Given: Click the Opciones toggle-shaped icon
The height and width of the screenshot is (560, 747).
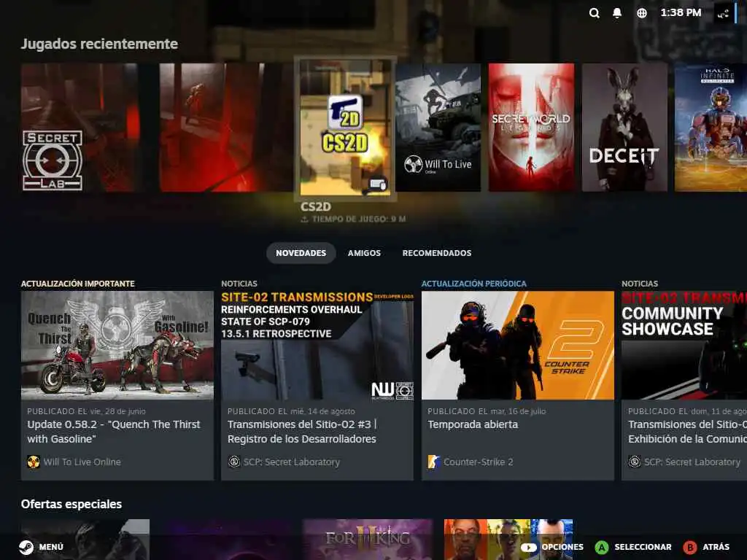Looking at the screenshot, I should pyautogui.click(x=528, y=547).
